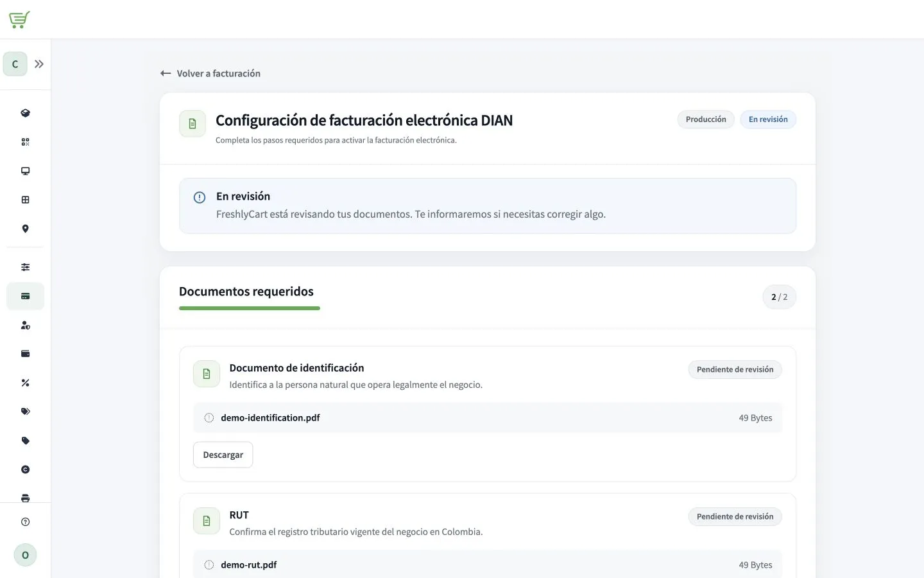Click the pending circle icon beside demo-identification.pdf

pyautogui.click(x=209, y=417)
